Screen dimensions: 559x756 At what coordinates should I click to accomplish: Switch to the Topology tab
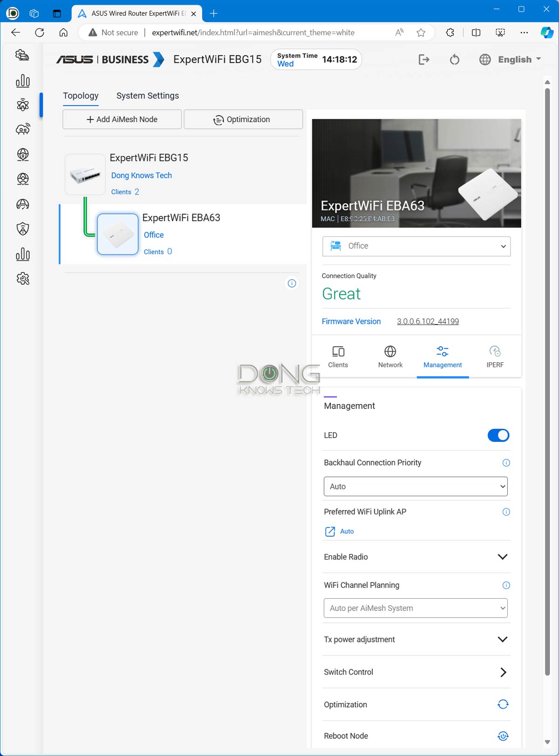[81, 95]
